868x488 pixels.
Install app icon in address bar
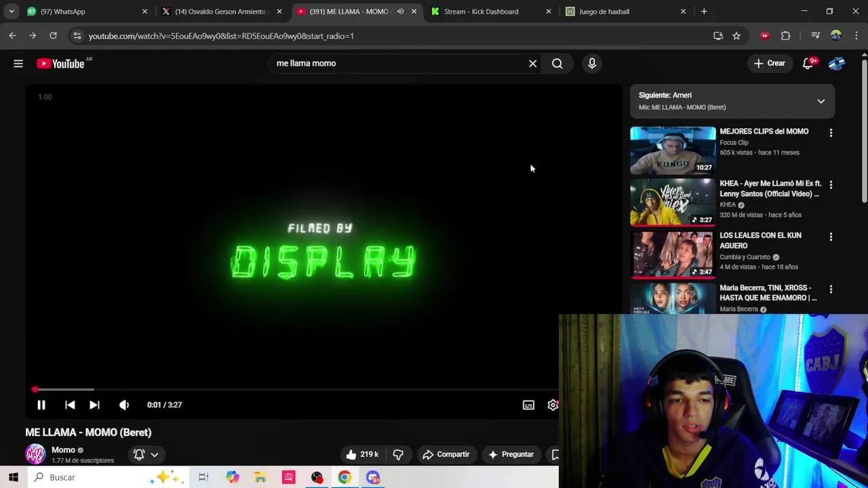pos(718,36)
